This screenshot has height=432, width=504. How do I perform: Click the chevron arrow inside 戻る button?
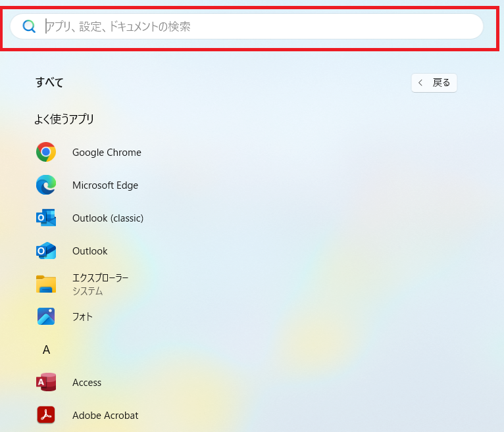click(421, 83)
